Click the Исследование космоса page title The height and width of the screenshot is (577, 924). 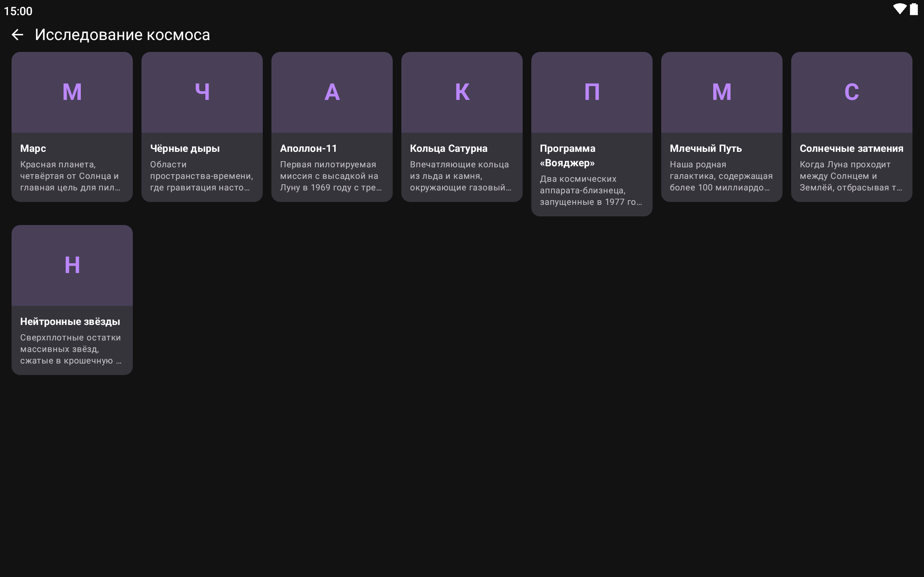(122, 35)
